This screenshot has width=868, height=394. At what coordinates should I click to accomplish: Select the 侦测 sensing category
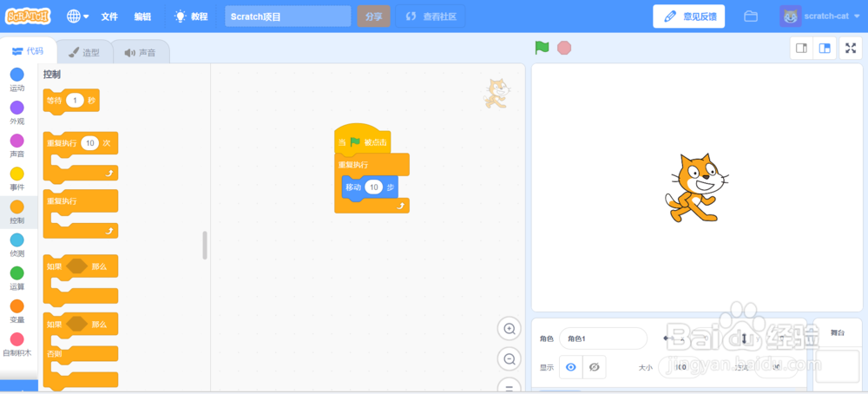click(17, 245)
